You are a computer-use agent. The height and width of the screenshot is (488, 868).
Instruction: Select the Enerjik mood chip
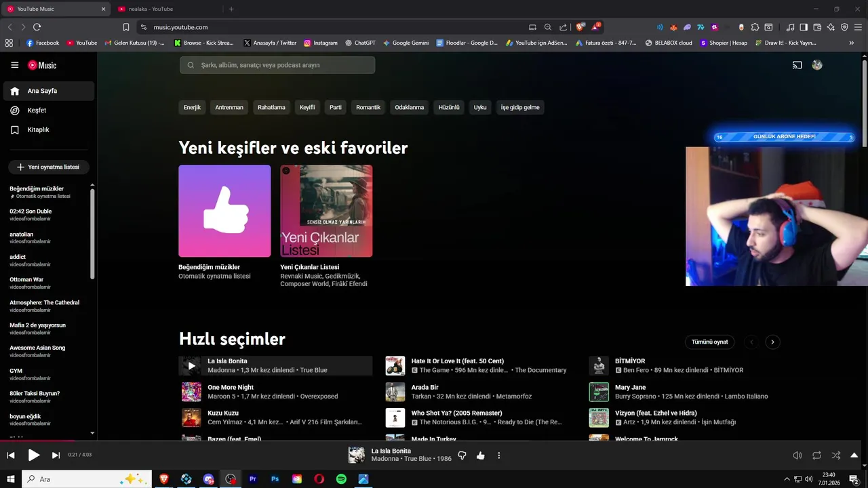point(192,107)
